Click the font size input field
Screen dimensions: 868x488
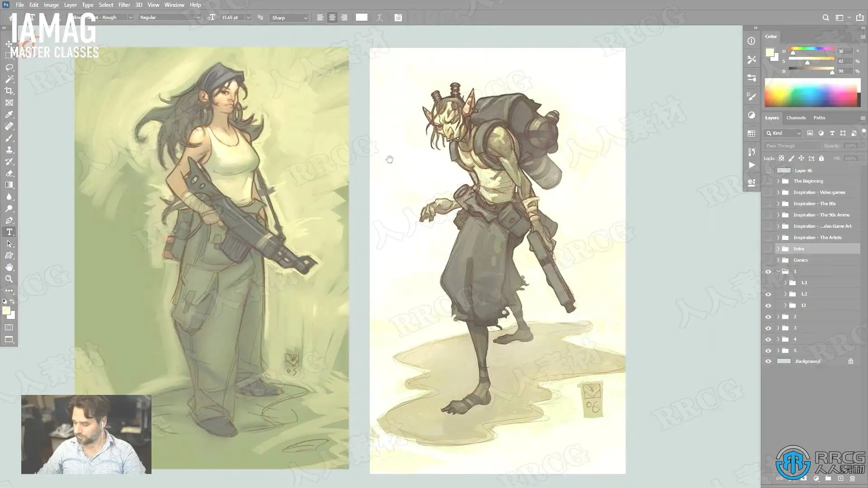click(232, 18)
